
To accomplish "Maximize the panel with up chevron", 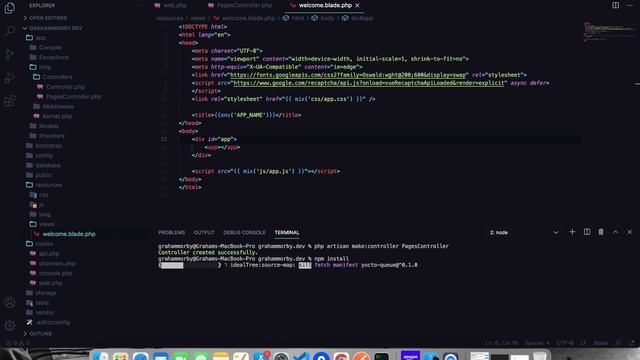I will 616,232.
